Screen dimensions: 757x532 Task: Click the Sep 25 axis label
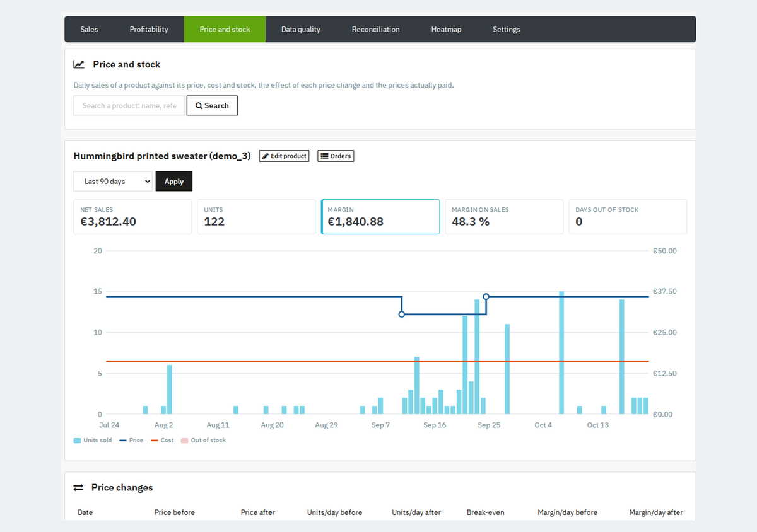coord(489,425)
